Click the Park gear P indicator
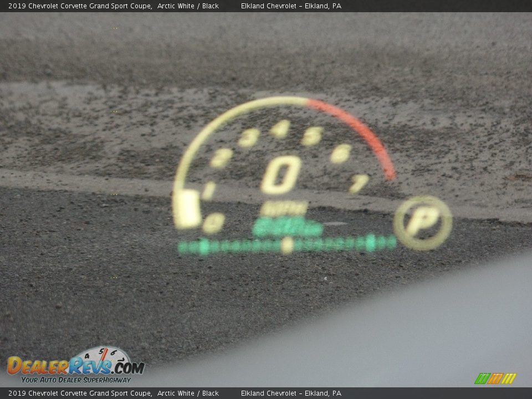The image size is (532, 399). pos(422,222)
